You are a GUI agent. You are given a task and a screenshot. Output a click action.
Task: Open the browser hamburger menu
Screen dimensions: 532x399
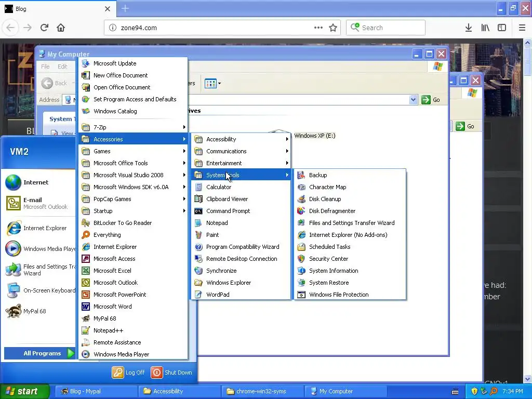(522, 28)
